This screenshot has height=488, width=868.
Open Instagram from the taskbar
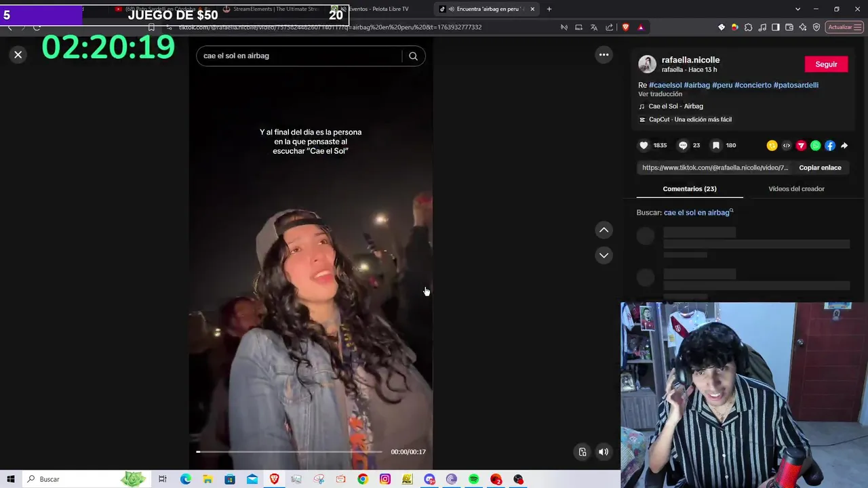pos(385,479)
